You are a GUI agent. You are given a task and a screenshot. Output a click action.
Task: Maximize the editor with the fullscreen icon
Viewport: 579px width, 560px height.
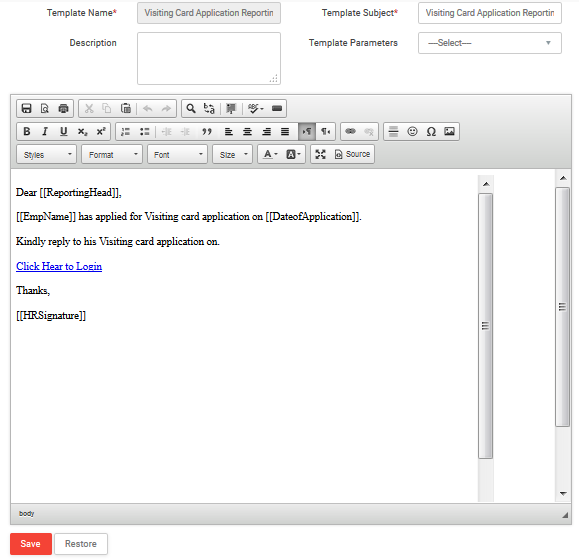pos(321,154)
